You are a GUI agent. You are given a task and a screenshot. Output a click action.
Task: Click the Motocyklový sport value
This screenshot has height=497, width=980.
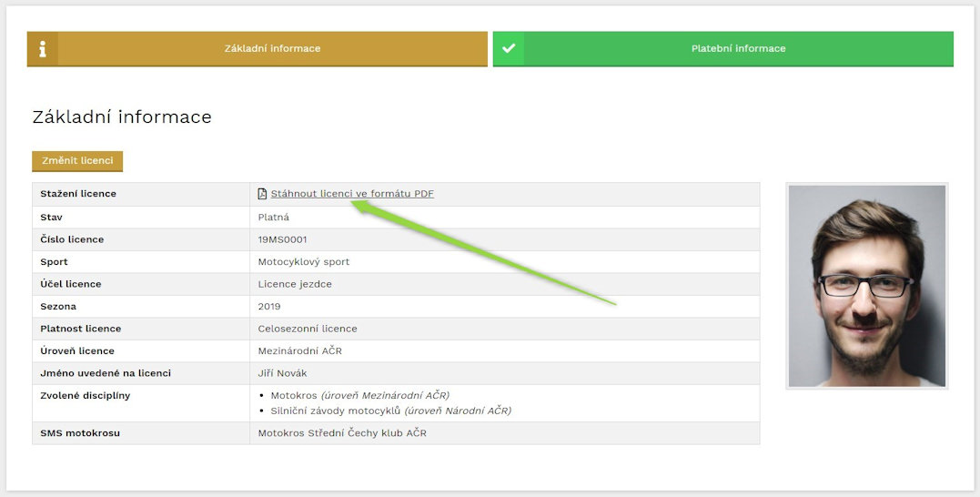(x=304, y=262)
